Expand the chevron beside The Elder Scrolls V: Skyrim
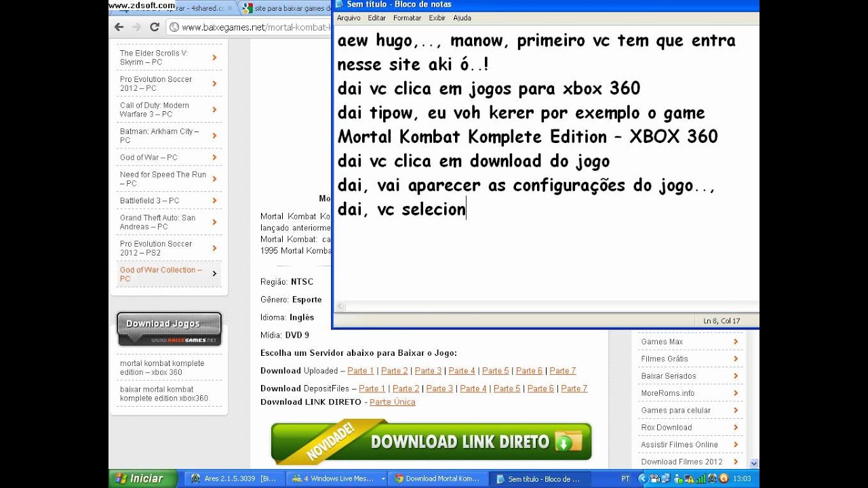The height and width of the screenshot is (488, 868). 214,58
